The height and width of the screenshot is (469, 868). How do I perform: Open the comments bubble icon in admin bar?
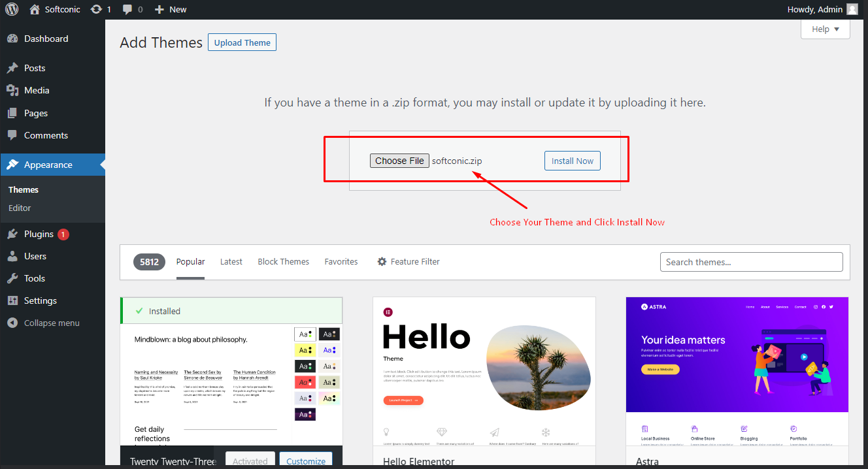127,9
